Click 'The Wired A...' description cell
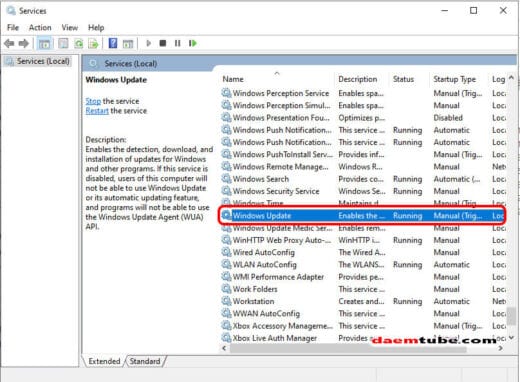Screen dimensions: 520x382 [x=362, y=252]
